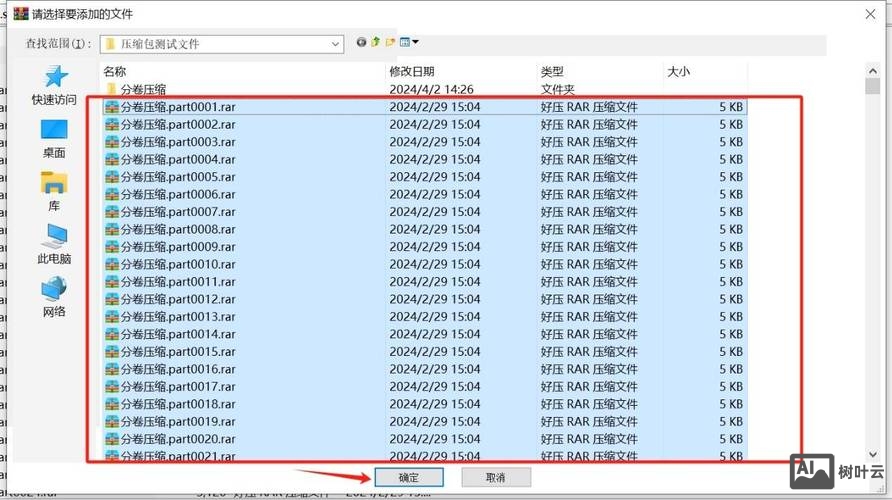The height and width of the screenshot is (500, 892).
Task: Select file 分卷压缩.part0007.rar
Action: 424,212
